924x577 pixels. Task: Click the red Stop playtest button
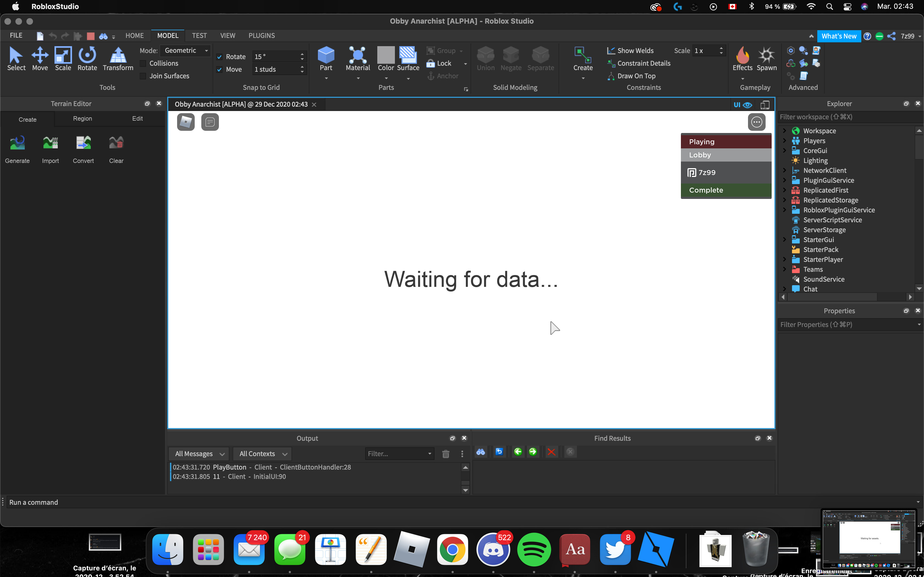(90, 36)
